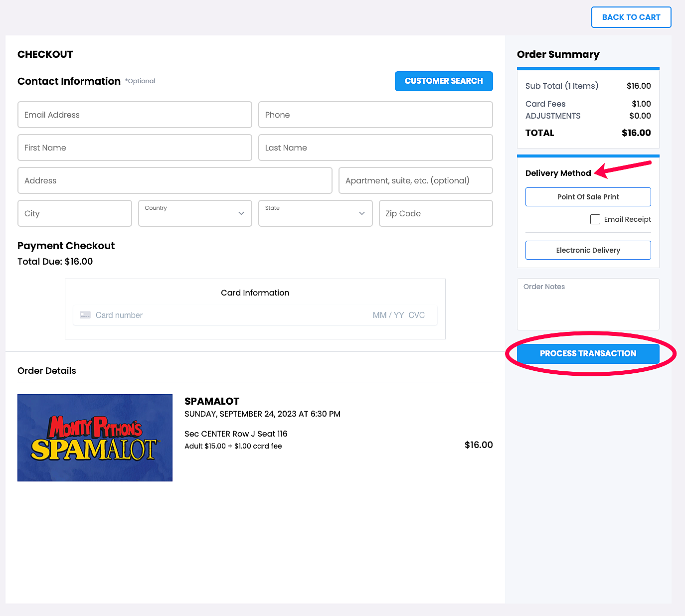Click 'Adult $15.00 + $1.00 card fee' text
The image size is (685, 616).
tap(233, 446)
